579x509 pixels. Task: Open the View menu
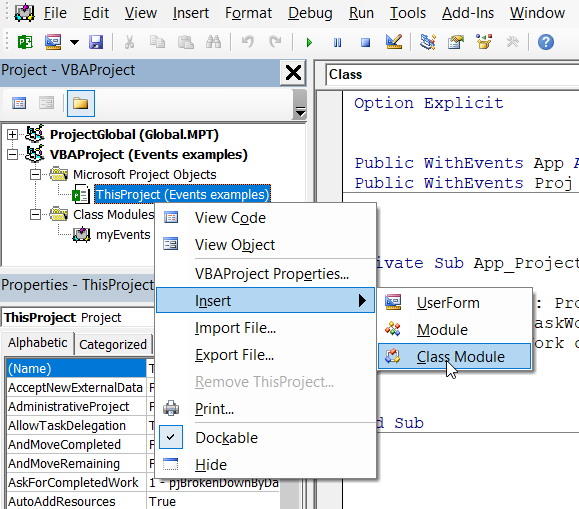141,13
